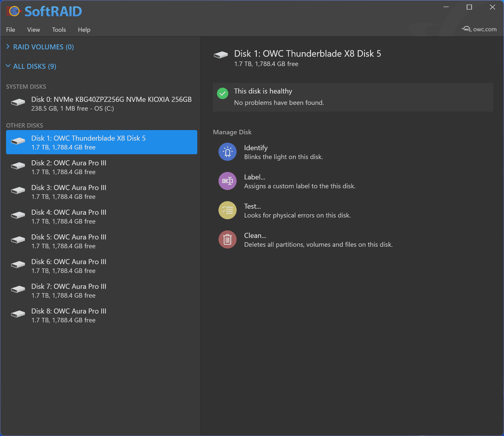This screenshot has height=436, width=504.
Task: Open the Tools menu
Action: (x=59, y=30)
